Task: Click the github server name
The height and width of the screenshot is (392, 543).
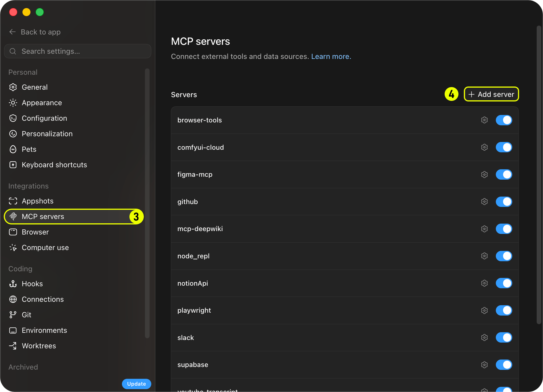Action: tap(188, 202)
